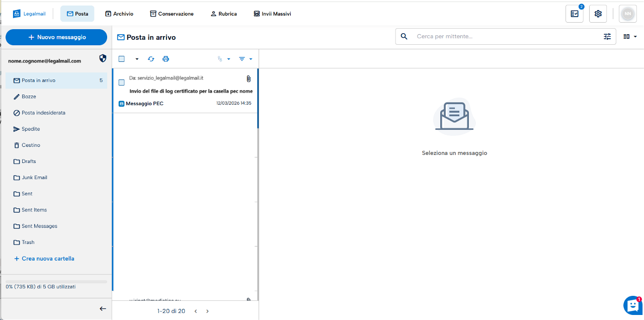644x320 pixels.
Task: Open the message filter dropdown
Action: [245, 59]
